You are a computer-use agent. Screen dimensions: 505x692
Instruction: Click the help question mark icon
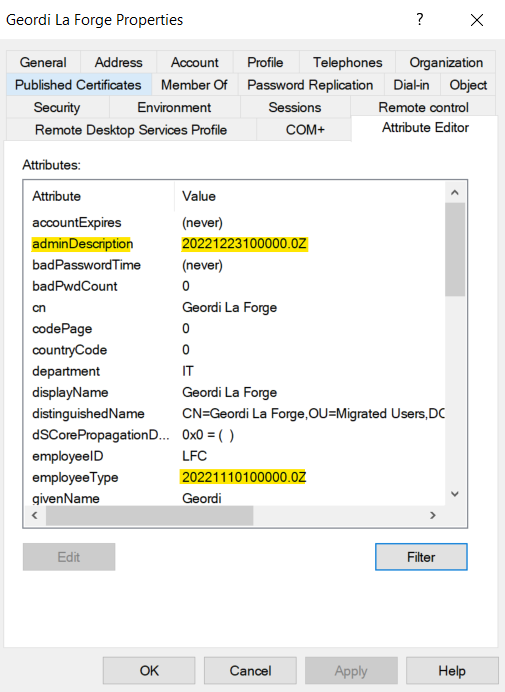(x=420, y=19)
